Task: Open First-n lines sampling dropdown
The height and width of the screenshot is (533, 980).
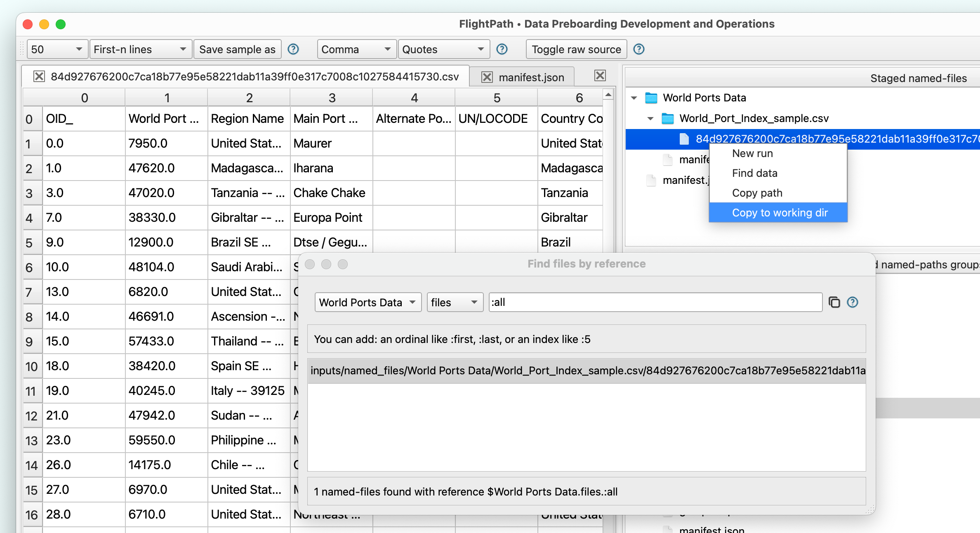Action: (141, 49)
